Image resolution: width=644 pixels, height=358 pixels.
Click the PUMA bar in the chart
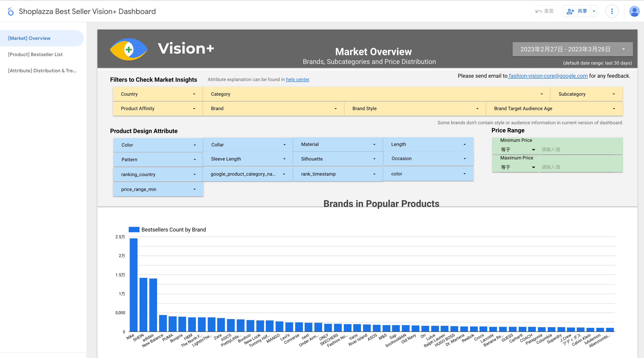[173, 324]
